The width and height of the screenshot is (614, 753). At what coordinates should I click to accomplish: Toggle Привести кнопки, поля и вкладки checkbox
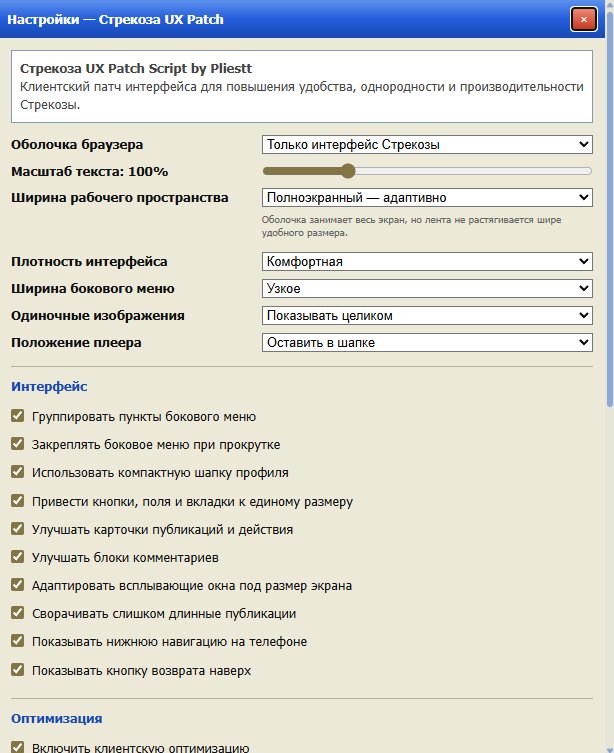[x=18, y=500]
